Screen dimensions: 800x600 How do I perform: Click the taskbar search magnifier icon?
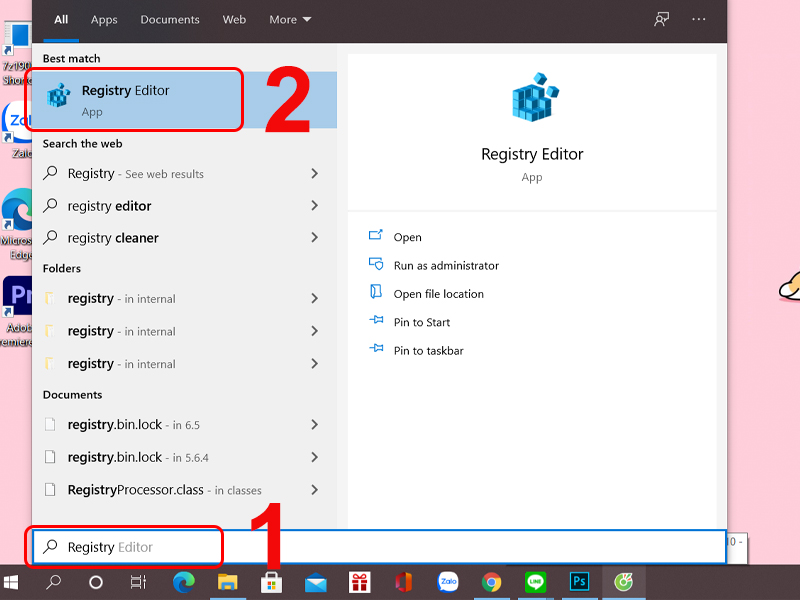(53, 582)
